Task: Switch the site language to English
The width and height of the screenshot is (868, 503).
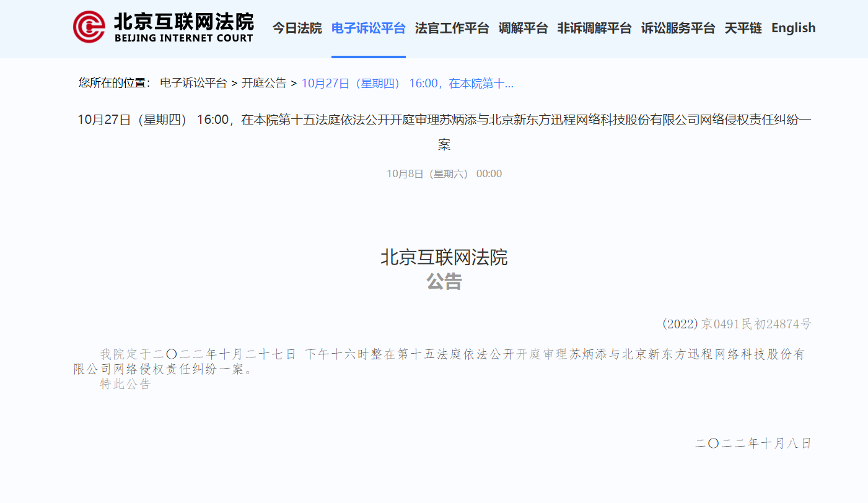Action: [794, 28]
